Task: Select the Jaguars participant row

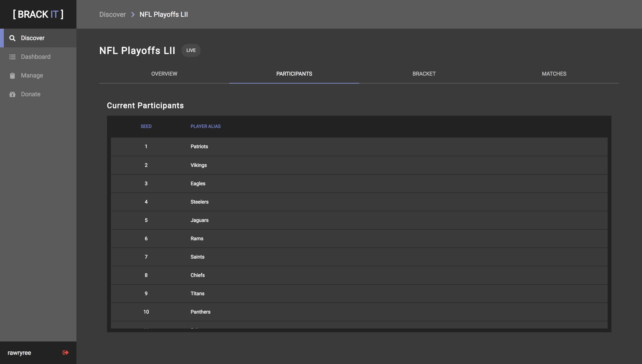Action: tap(200, 220)
